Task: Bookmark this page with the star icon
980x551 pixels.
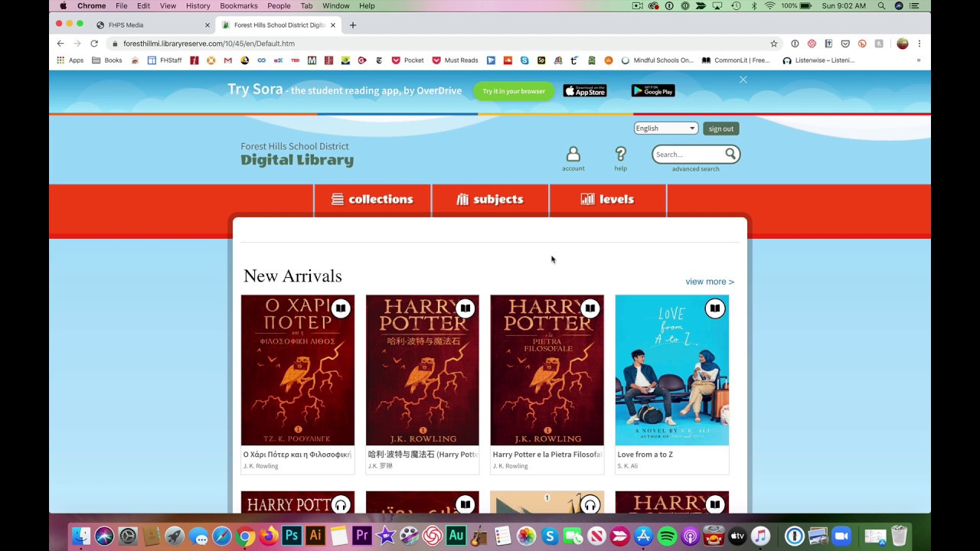Action: (774, 44)
